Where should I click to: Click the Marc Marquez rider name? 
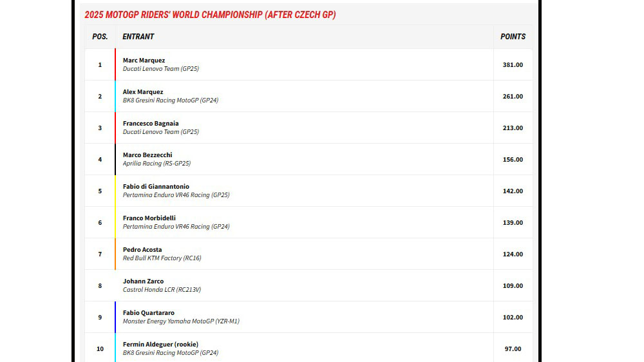144,61
